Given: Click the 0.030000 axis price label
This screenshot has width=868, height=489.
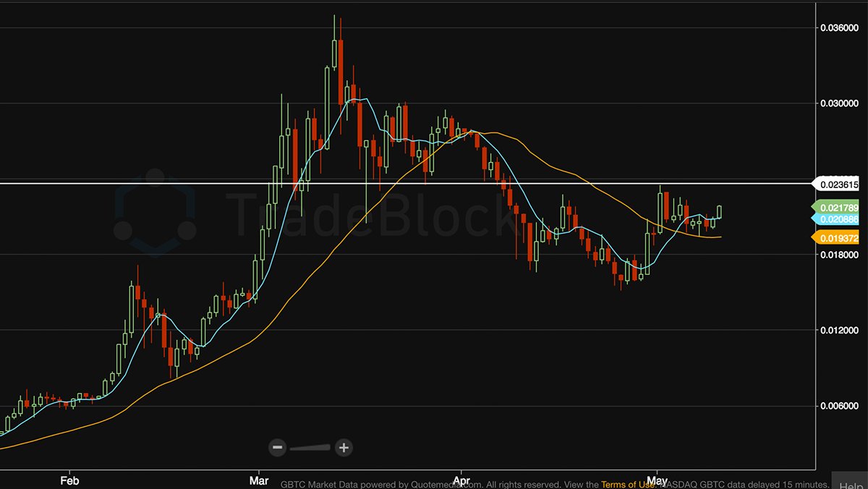Looking at the screenshot, I should click(839, 103).
